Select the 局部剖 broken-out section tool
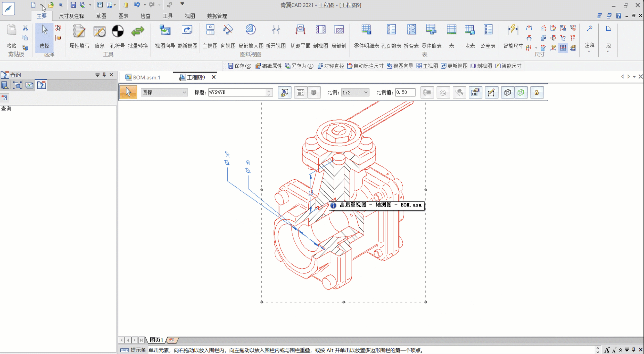 click(x=338, y=36)
